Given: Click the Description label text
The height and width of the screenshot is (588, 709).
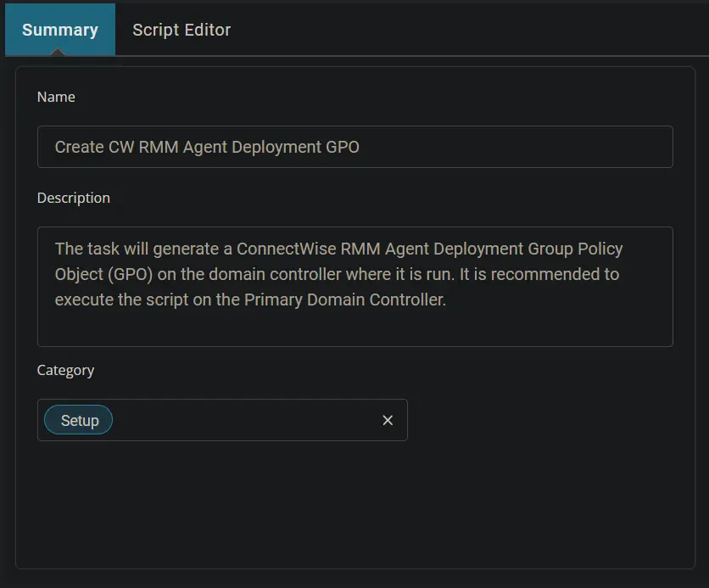Looking at the screenshot, I should 74,198.
